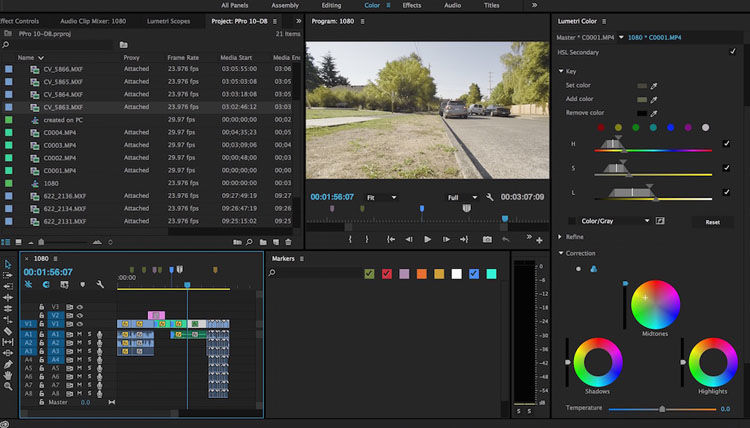Open Program monitor settings wrench
Screen dimensions: 750x428
click(489, 197)
